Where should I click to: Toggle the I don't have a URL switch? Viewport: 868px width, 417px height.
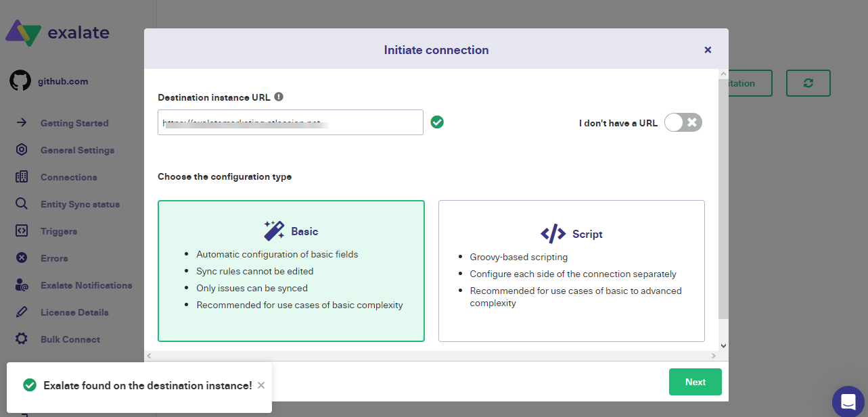[x=683, y=122]
